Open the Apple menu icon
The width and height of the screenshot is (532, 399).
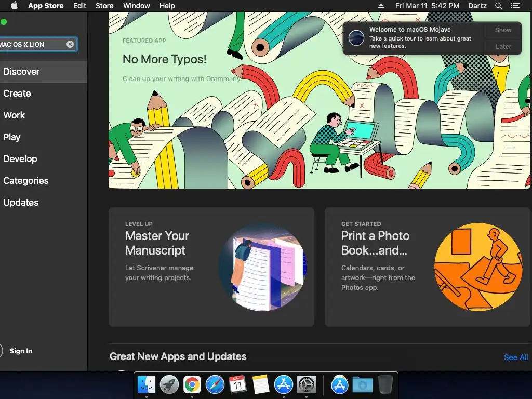click(x=14, y=6)
